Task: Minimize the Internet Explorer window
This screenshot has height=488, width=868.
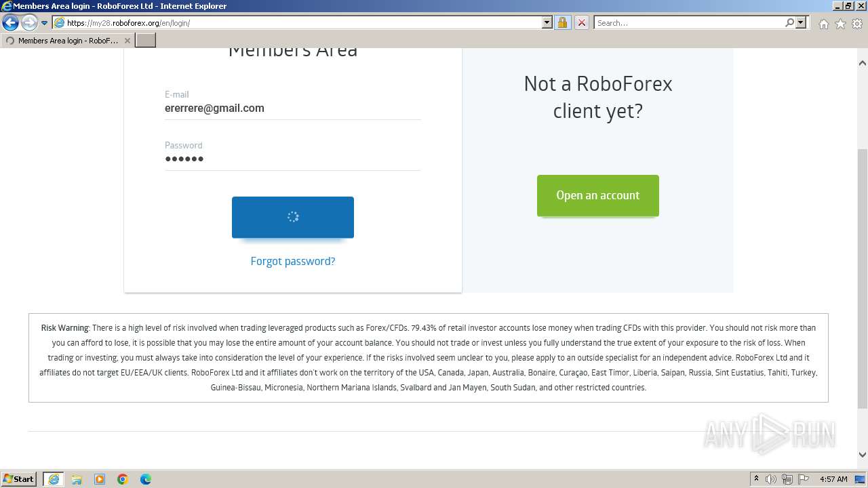Action: (837, 6)
